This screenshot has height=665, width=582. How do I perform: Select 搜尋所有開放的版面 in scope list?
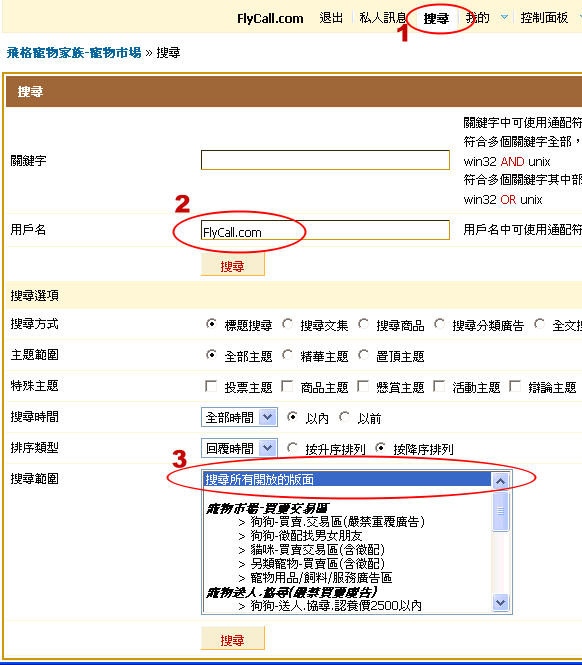point(347,479)
